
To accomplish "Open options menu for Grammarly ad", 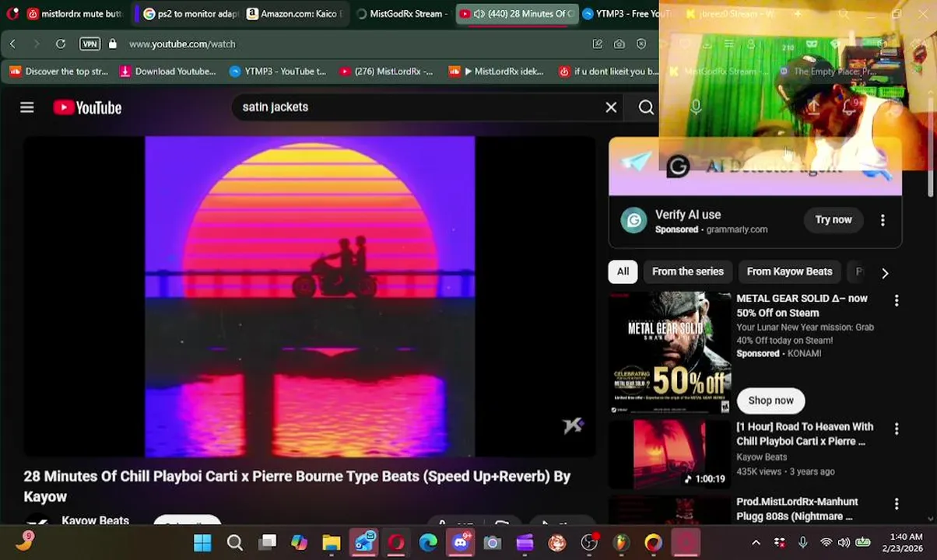I will tap(883, 220).
